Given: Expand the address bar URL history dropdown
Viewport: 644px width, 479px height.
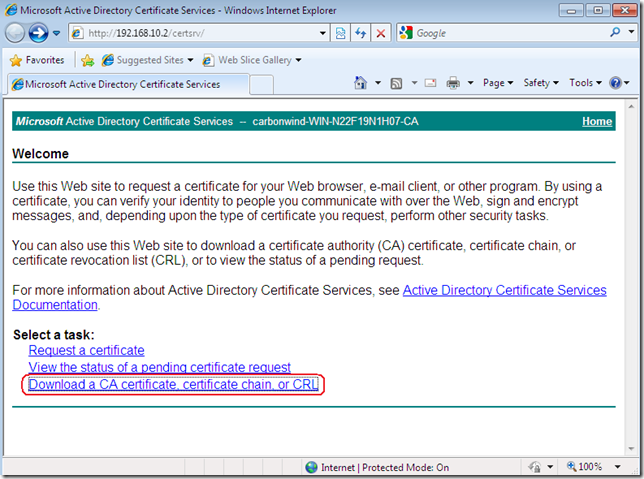Looking at the screenshot, I should [x=323, y=33].
